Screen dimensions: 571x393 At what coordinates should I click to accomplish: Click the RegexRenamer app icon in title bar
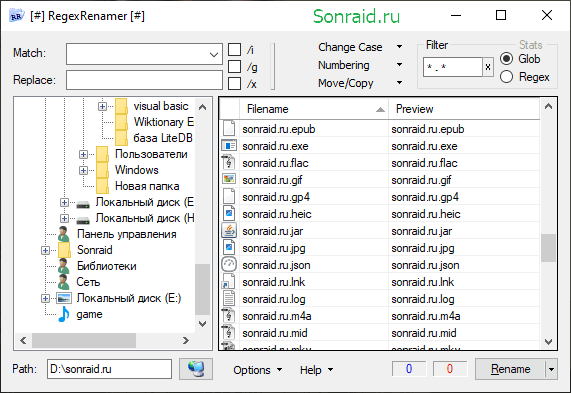pyautogui.click(x=16, y=16)
